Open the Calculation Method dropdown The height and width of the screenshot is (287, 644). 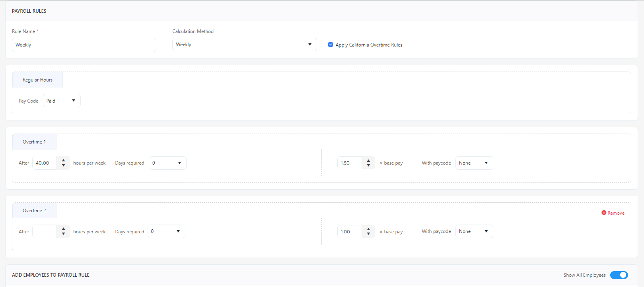[x=244, y=45]
